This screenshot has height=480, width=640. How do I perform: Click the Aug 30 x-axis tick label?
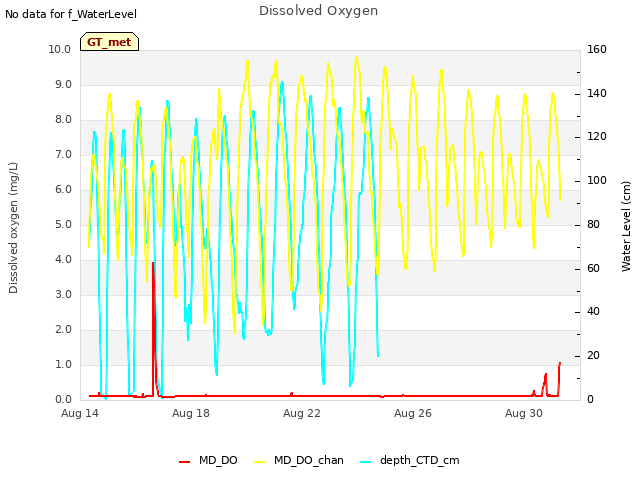524,413
